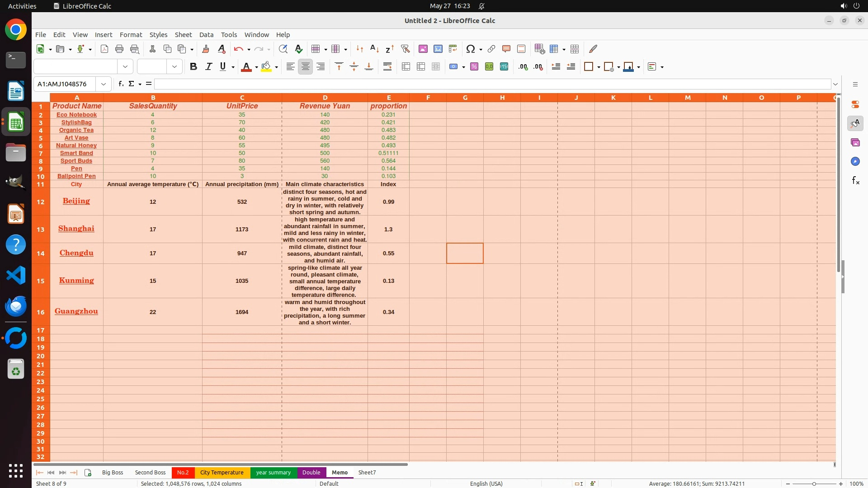Open Background Color dropdown arrow
The image size is (868, 488).
point(276,67)
